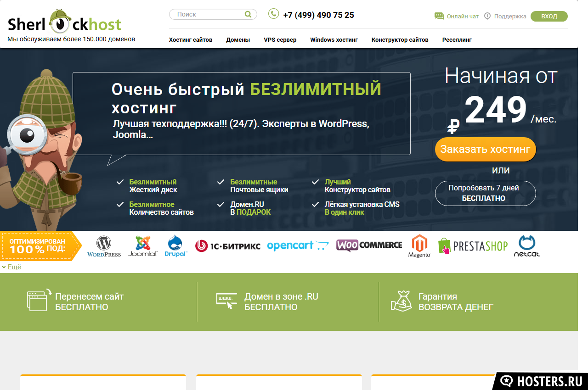Open the Конструктор сайтов menu
This screenshot has height=390, width=588.
click(x=400, y=40)
